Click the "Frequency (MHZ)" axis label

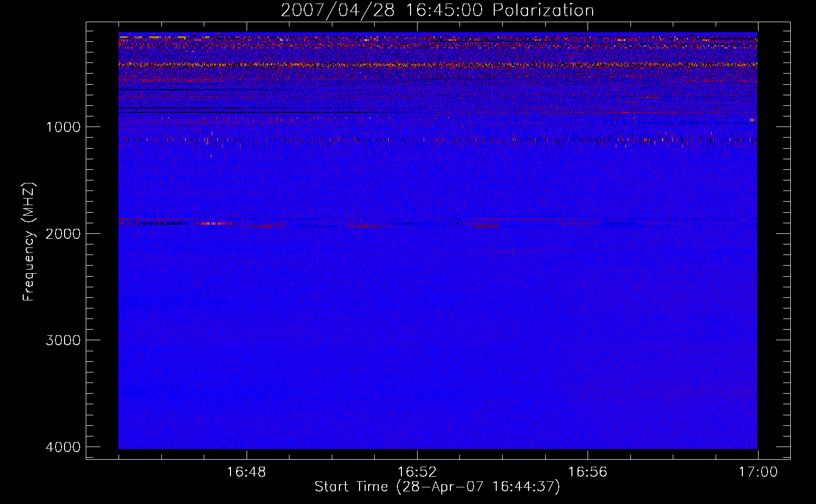point(29,242)
